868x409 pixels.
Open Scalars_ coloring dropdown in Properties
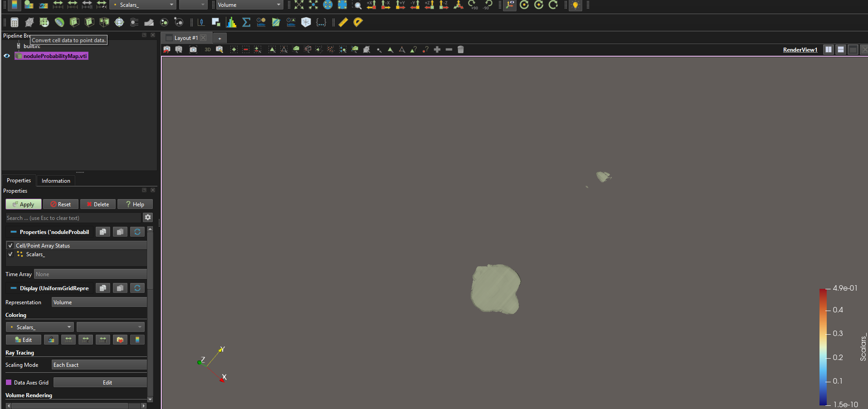pos(39,327)
